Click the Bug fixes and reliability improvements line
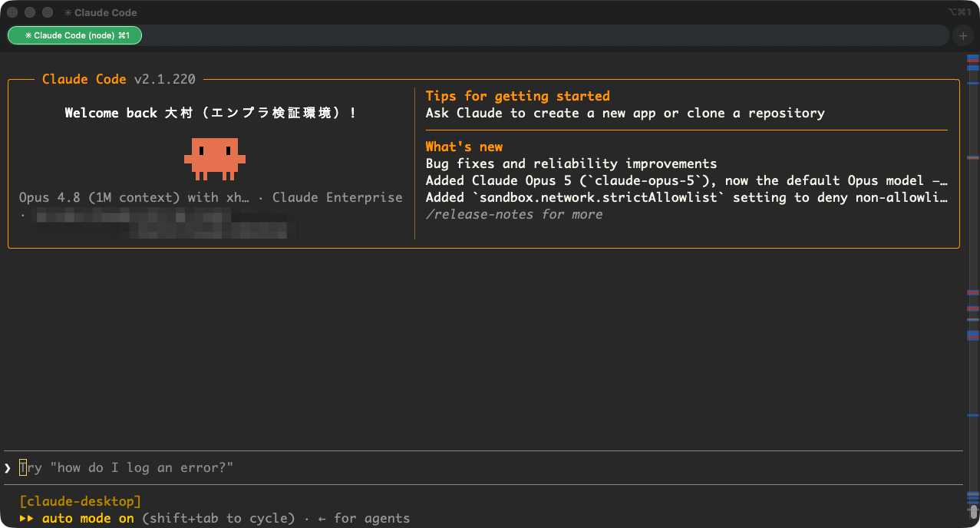This screenshot has height=528, width=980. pyautogui.click(x=572, y=163)
